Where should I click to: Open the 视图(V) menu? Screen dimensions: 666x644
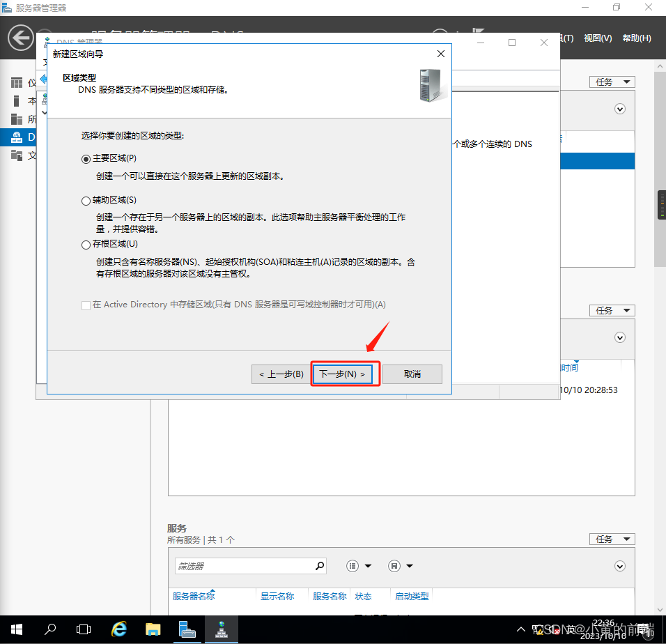pyautogui.click(x=598, y=38)
